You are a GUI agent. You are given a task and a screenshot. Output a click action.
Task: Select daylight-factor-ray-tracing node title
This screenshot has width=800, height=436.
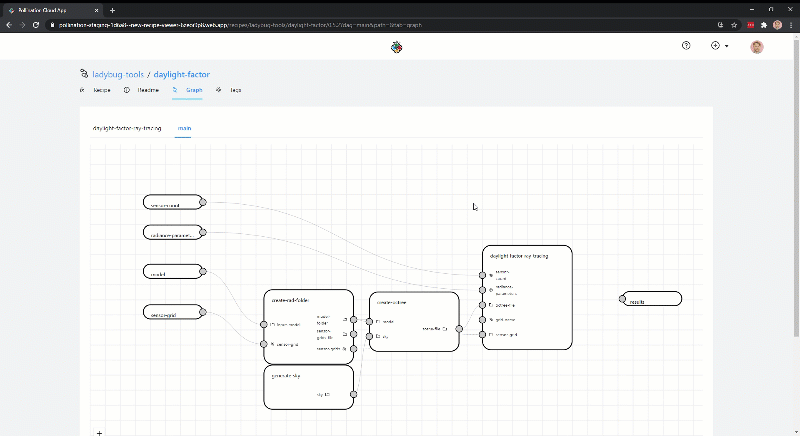519,256
